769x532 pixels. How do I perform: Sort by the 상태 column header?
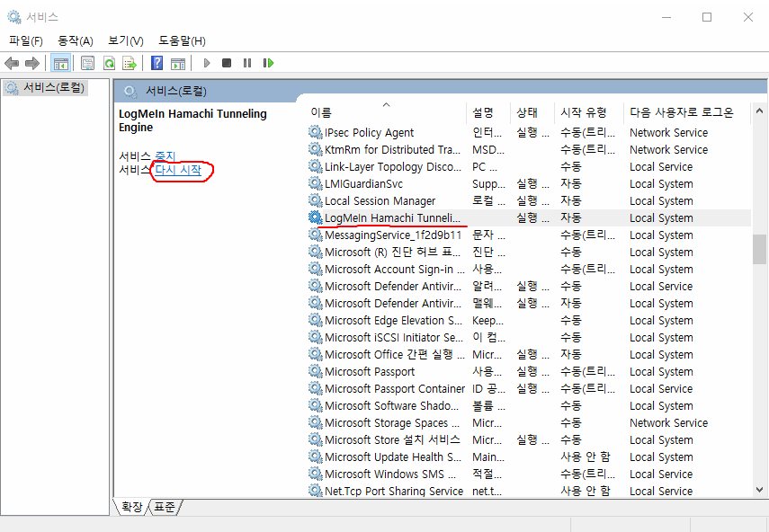(x=532, y=112)
